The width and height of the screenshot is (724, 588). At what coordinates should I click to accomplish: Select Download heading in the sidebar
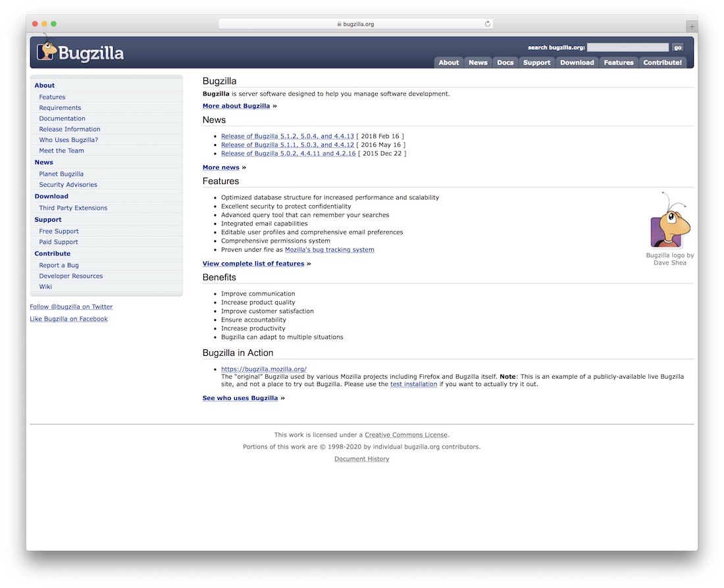51,196
